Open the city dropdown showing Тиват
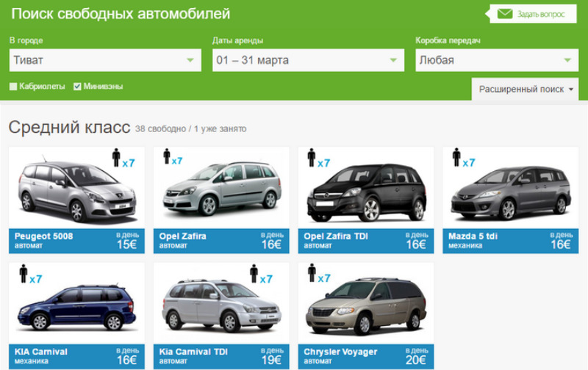This screenshot has width=588, height=370. coord(105,60)
